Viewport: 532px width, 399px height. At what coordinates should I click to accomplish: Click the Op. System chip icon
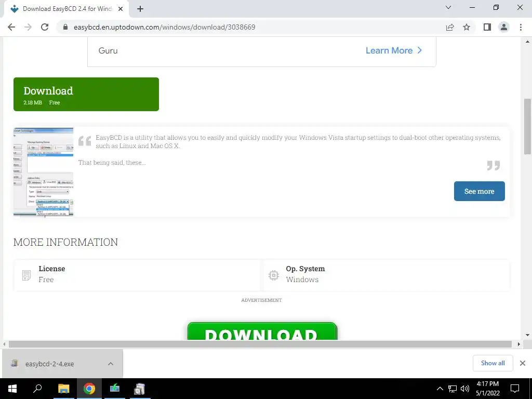[x=274, y=275]
